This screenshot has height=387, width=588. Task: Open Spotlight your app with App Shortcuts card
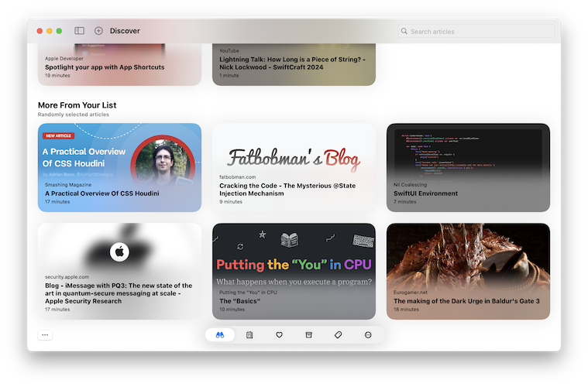[x=119, y=64]
